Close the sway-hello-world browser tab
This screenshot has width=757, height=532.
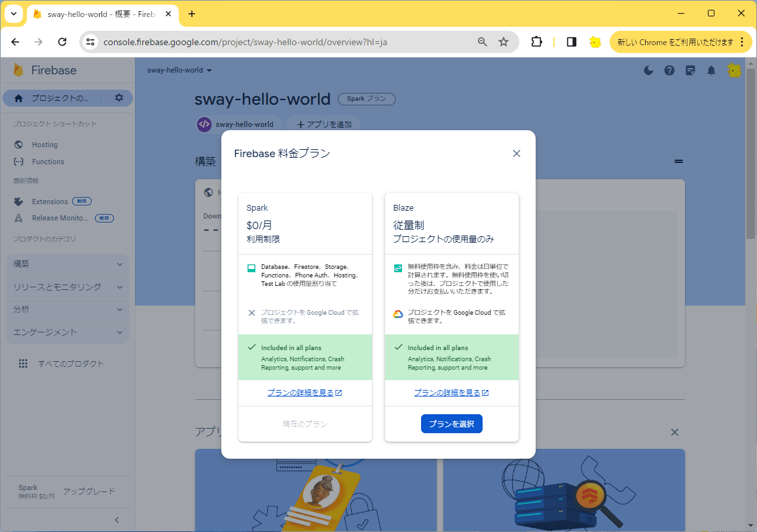tap(168, 14)
